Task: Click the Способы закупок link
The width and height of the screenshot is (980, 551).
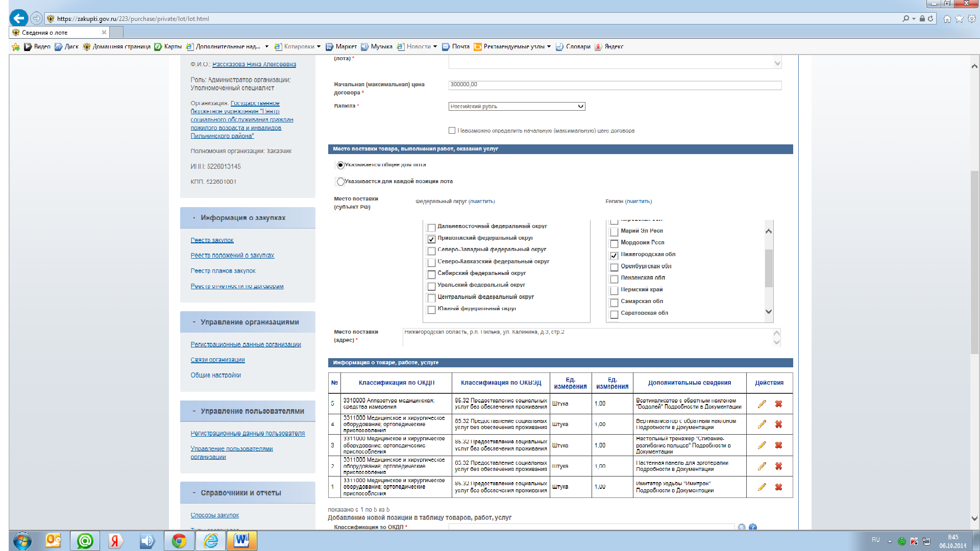Action: tap(214, 515)
